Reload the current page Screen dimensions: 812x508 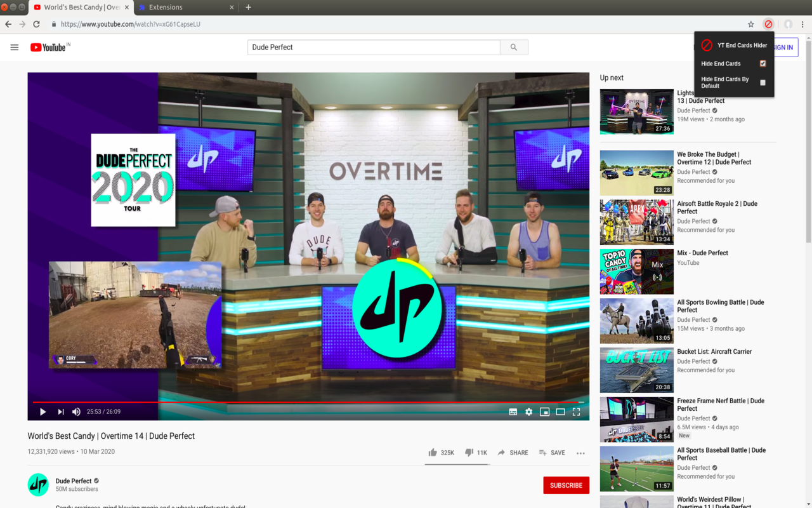point(37,24)
